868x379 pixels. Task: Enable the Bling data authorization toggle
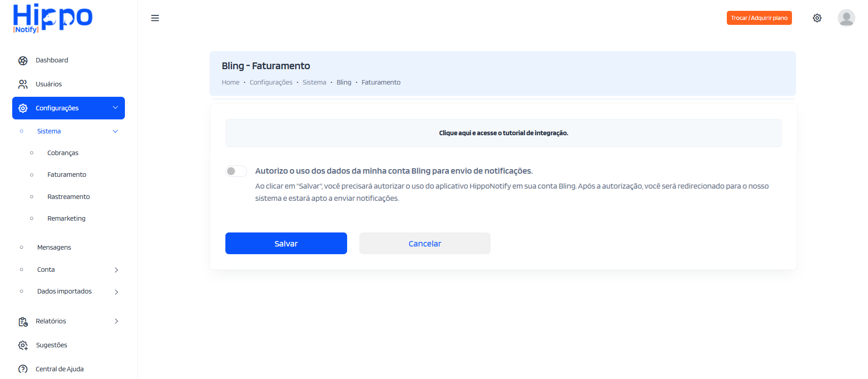[x=236, y=171]
